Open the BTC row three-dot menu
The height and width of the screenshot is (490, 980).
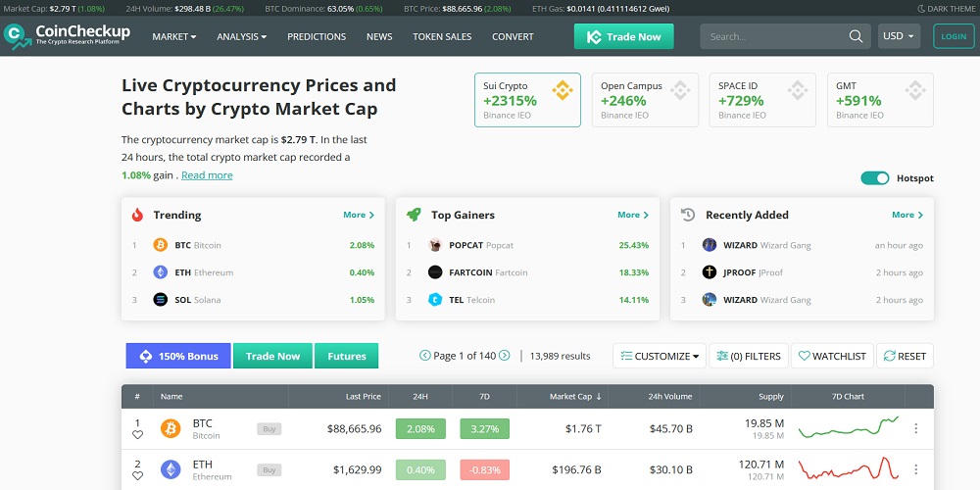point(916,428)
